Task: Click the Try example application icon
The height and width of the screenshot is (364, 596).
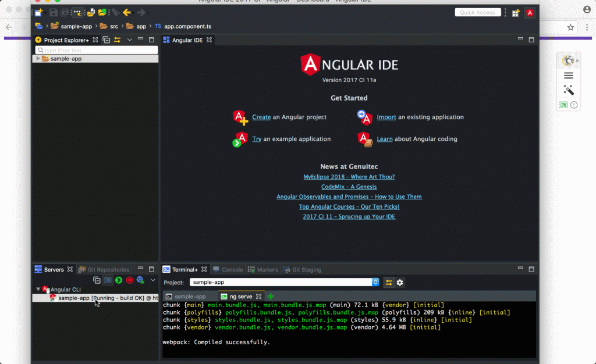Action: [240, 140]
